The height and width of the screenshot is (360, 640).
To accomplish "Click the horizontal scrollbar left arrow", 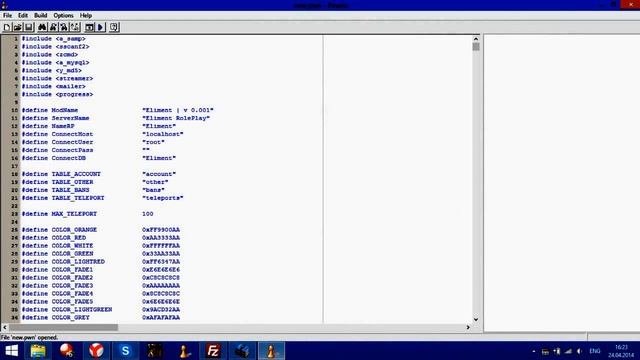I will [5, 327].
